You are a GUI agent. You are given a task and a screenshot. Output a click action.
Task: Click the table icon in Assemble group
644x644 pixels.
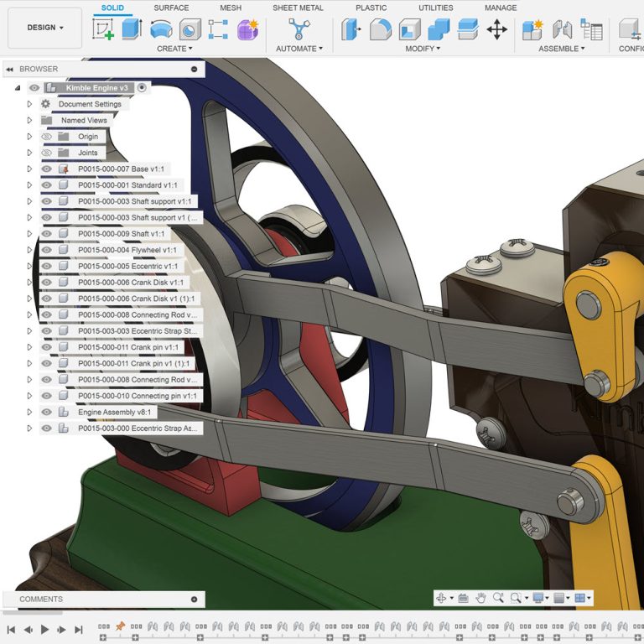click(591, 29)
